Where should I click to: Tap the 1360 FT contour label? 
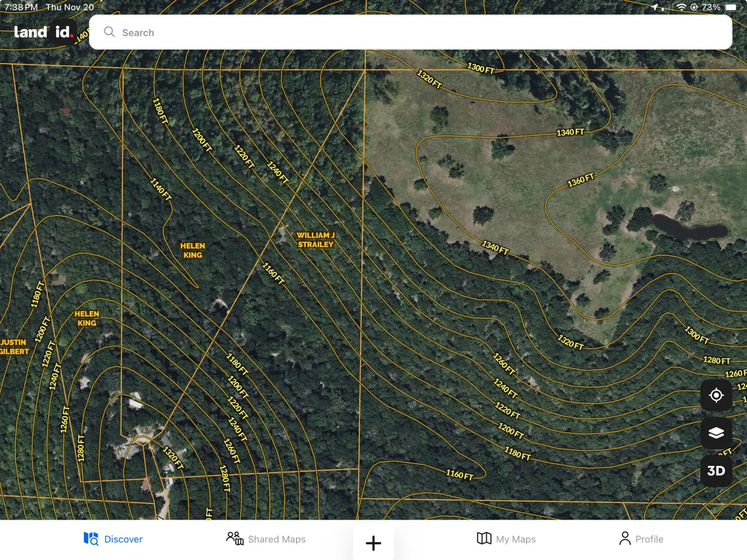tap(581, 180)
